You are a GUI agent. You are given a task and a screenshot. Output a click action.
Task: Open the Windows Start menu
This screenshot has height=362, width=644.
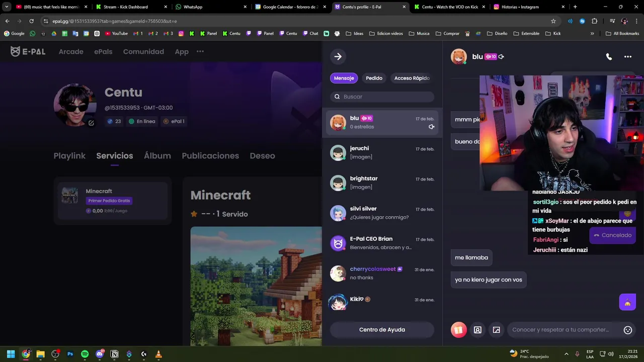11,354
